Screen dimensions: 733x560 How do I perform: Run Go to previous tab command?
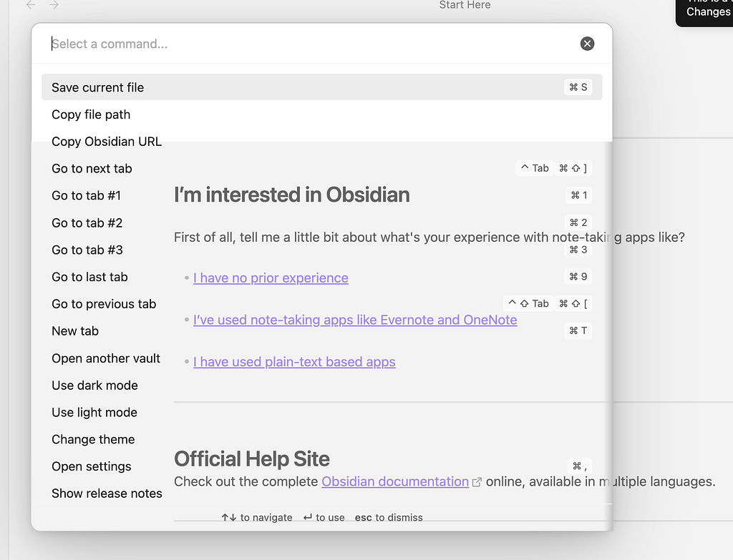(104, 304)
